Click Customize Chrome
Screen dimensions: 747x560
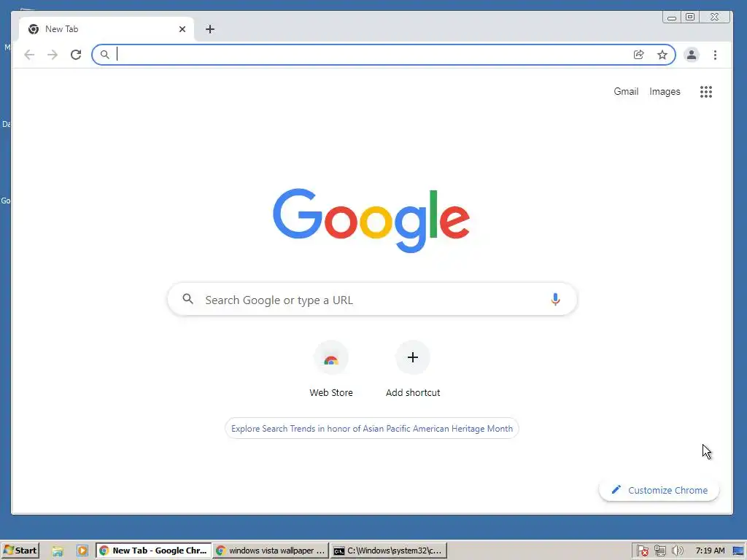click(x=659, y=490)
